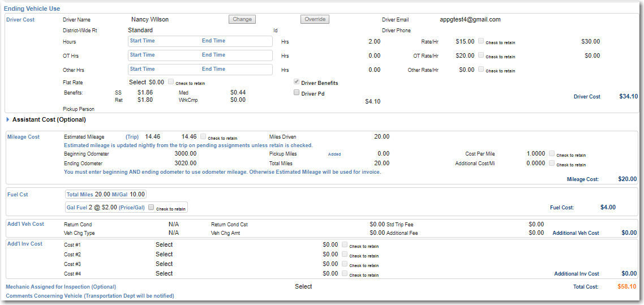Check retain box for Cost Per Mile
This screenshot has width=644, height=305.
pyautogui.click(x=552, y=153)
